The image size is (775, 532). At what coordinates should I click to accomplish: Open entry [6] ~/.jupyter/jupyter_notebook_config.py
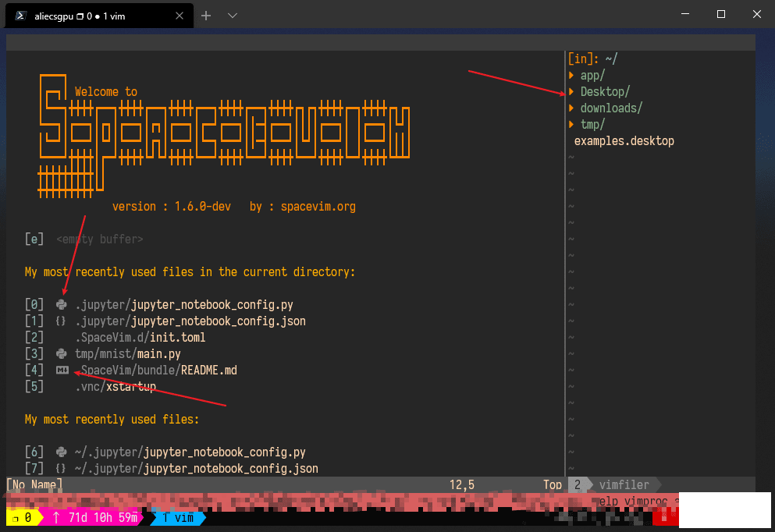coord(165,452)
